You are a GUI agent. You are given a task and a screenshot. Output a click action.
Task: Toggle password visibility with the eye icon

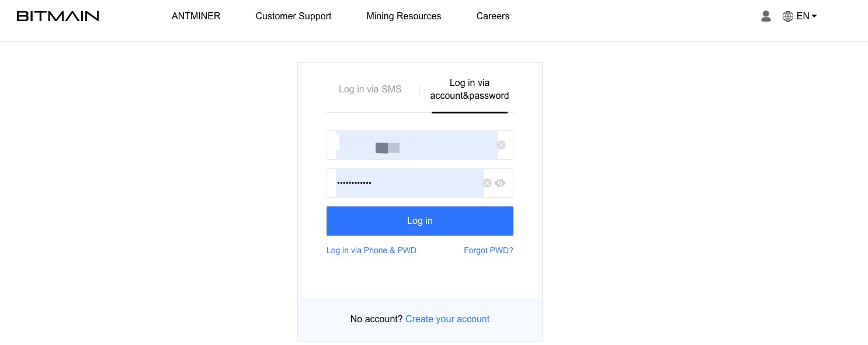(500, 183)
